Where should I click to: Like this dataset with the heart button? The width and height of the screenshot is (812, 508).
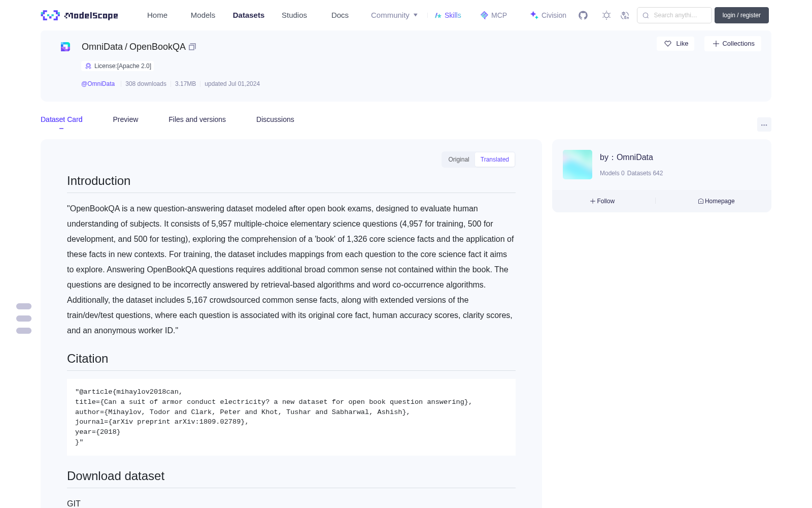click(x=675, y=44)
